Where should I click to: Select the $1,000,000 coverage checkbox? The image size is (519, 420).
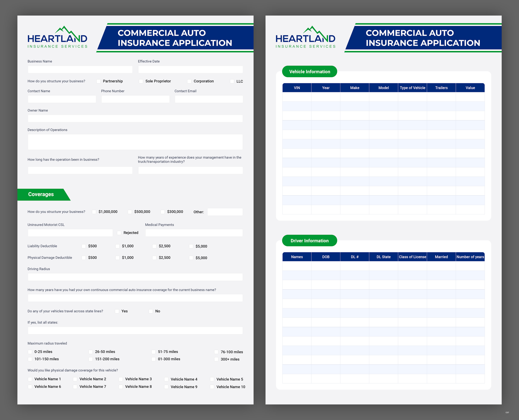(x=94, y=212)
